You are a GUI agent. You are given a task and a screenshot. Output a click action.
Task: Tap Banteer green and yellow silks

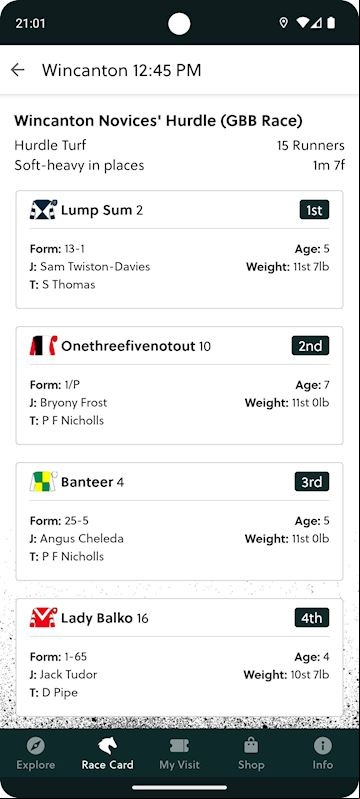click(x=43, y=482)
